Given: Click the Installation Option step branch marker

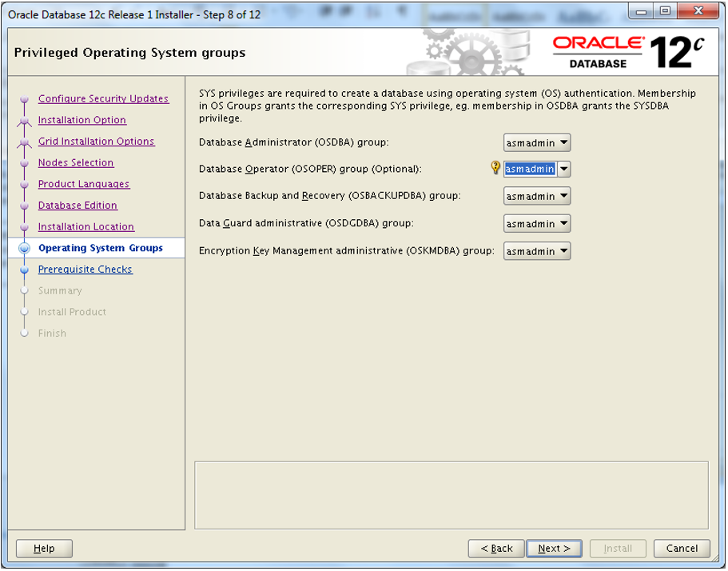Looking at the screenshot, I should pos(24,122).
